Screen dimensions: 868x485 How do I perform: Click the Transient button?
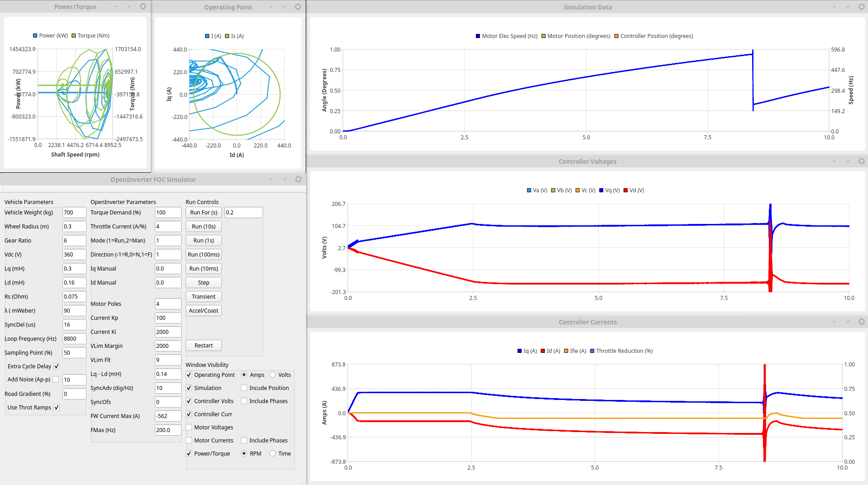[x=203, y=296]
